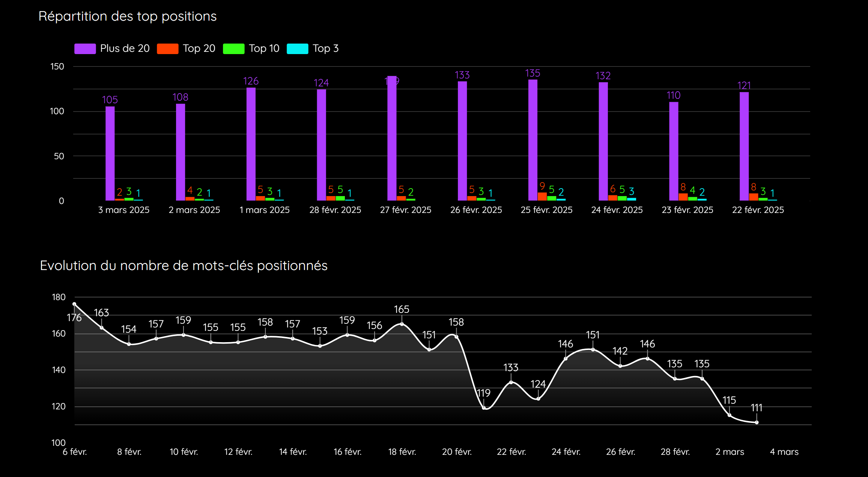Viewport: 868px width, 477px height.
Task: Toggle the Top 10 legend label
Action: coord(264,48)
